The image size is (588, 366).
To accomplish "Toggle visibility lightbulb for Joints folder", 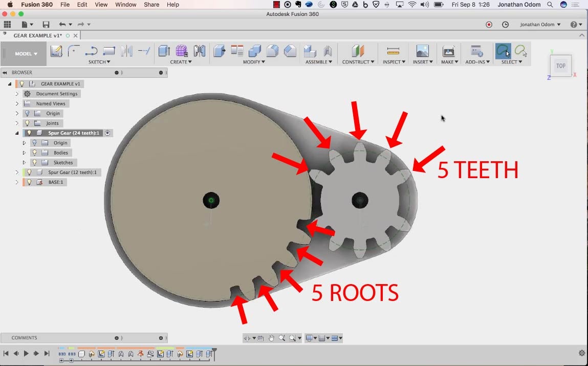I will 28,123.
